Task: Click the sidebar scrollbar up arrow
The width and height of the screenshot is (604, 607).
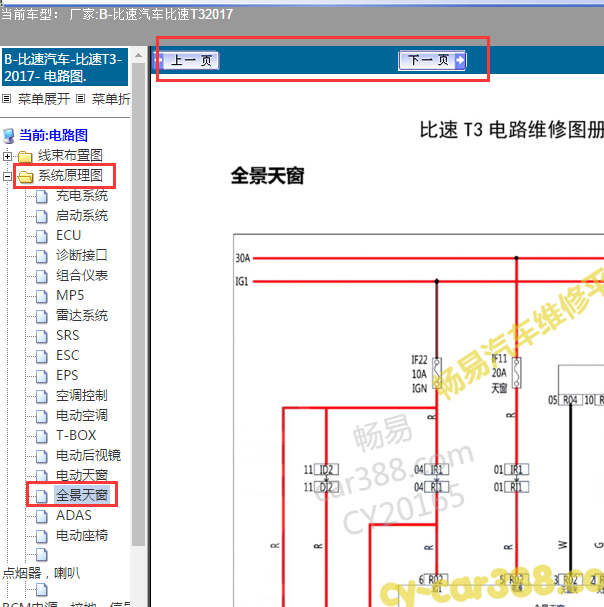Action: point(138,55)
